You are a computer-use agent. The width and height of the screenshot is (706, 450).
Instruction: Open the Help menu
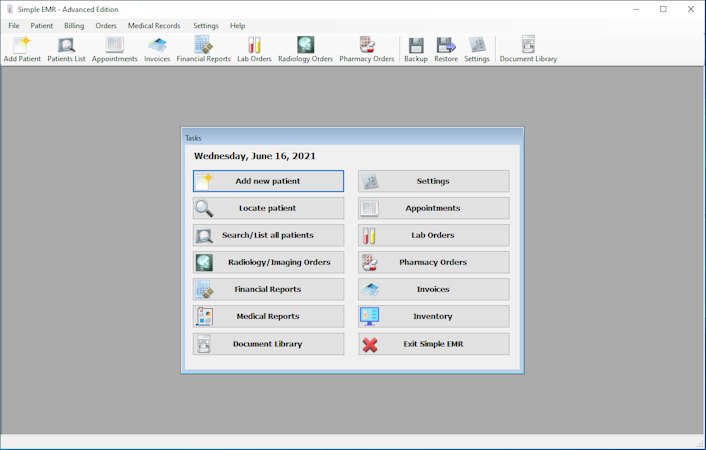tap(237, 26)
